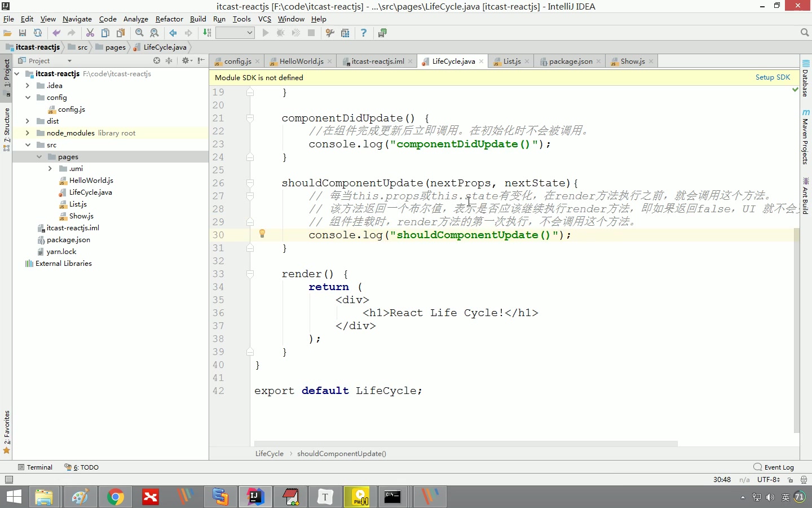Click the Search Everywhere magnifier icon
This screenshot has width=812, height=508.
click(x=805, y=33)
